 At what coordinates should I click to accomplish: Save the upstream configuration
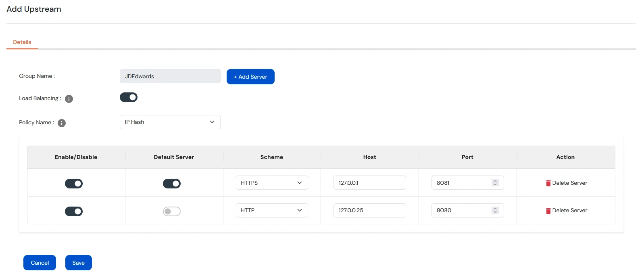point(79,263)
